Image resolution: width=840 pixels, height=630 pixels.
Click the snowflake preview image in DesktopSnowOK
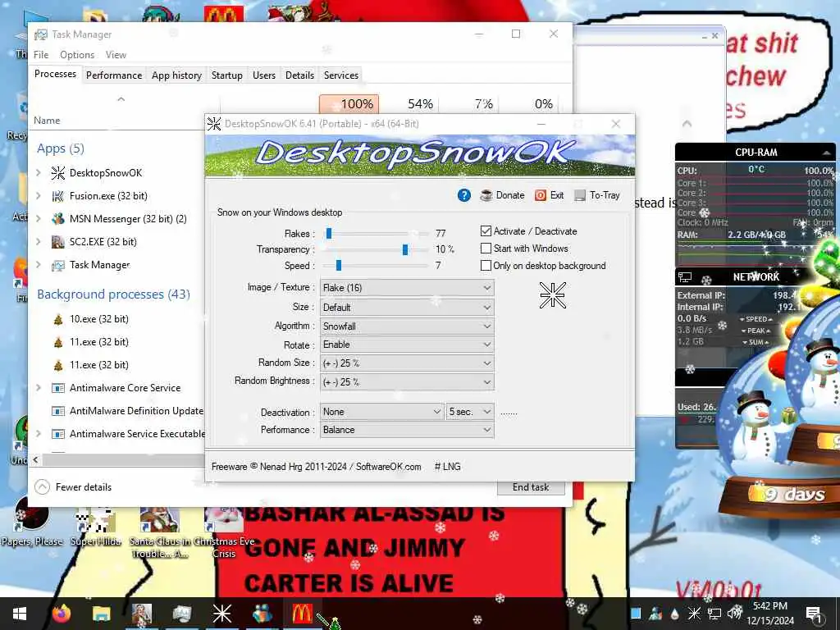(552, 295)
